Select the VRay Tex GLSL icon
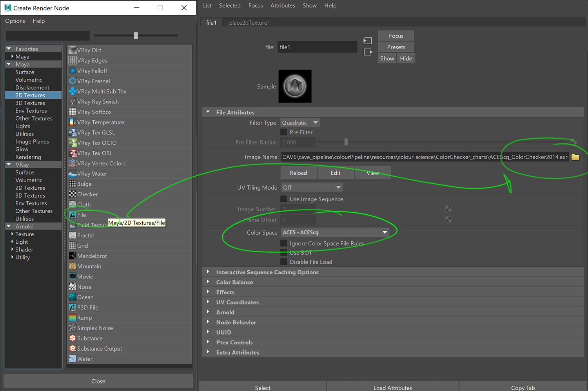Viewport: 588px width, 391px height. click(x=73, y=132)
